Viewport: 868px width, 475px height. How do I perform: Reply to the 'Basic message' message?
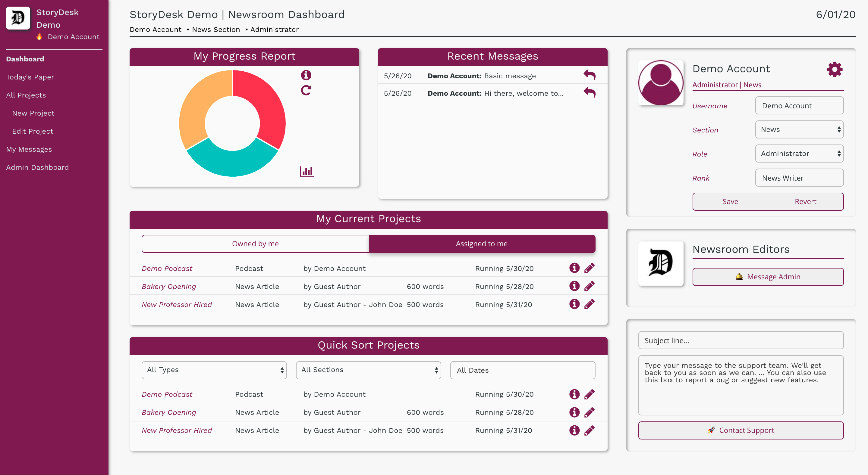(x=589, y=75)
